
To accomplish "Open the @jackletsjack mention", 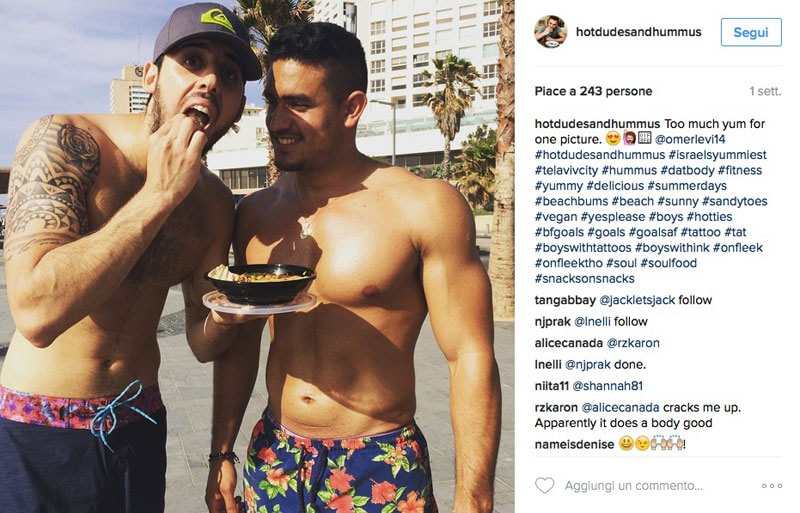I will click(x=637, y=300).
